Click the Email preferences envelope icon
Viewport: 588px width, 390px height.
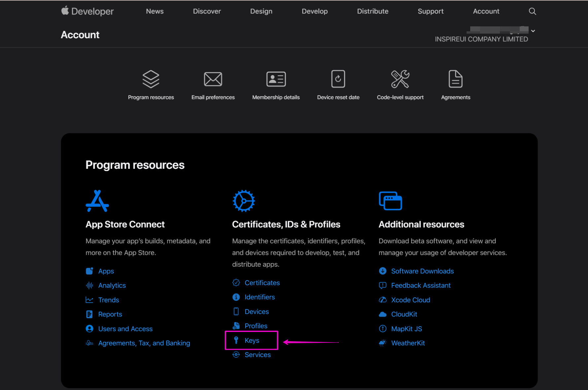click(213, 79)
